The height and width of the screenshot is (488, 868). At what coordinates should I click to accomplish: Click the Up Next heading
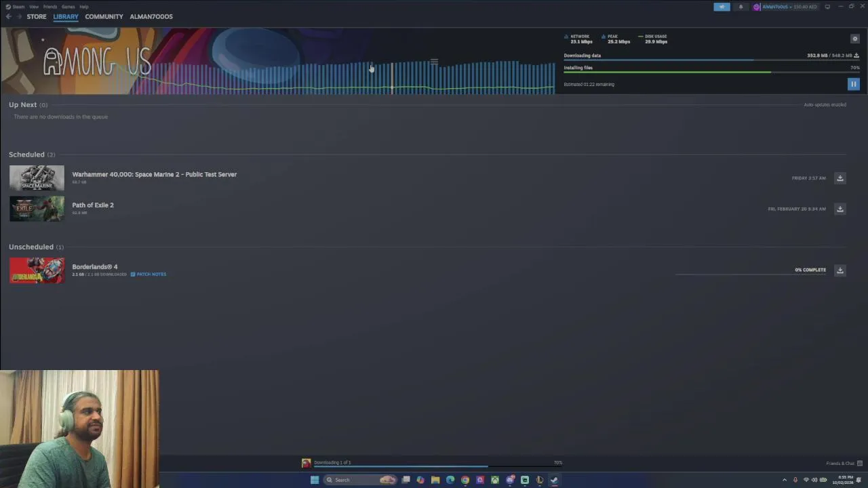pyautogui.click(x=23, y=105)
